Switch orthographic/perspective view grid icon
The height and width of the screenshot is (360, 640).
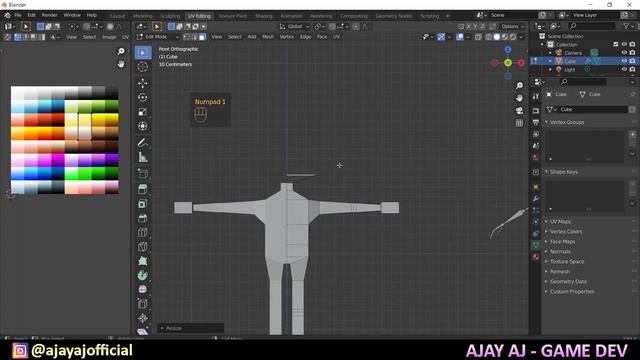(x=519, y=123)
